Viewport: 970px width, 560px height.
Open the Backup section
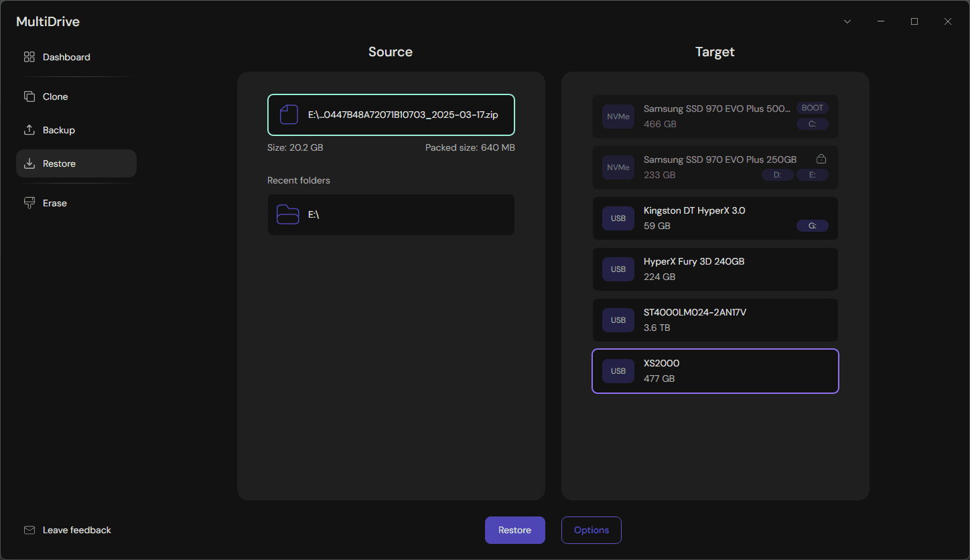59,130
